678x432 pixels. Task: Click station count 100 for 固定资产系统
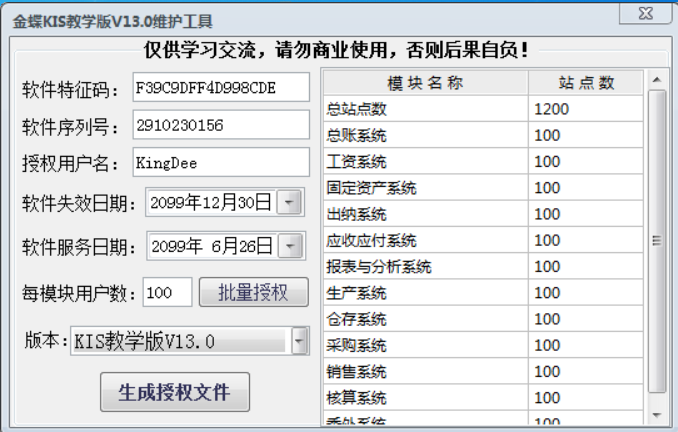click(x=586, y=188)
